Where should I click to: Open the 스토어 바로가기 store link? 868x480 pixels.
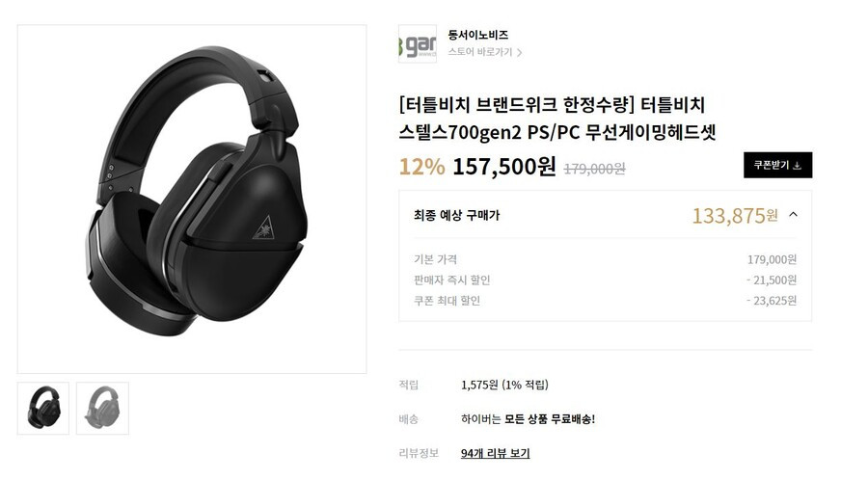pos(484,52)
